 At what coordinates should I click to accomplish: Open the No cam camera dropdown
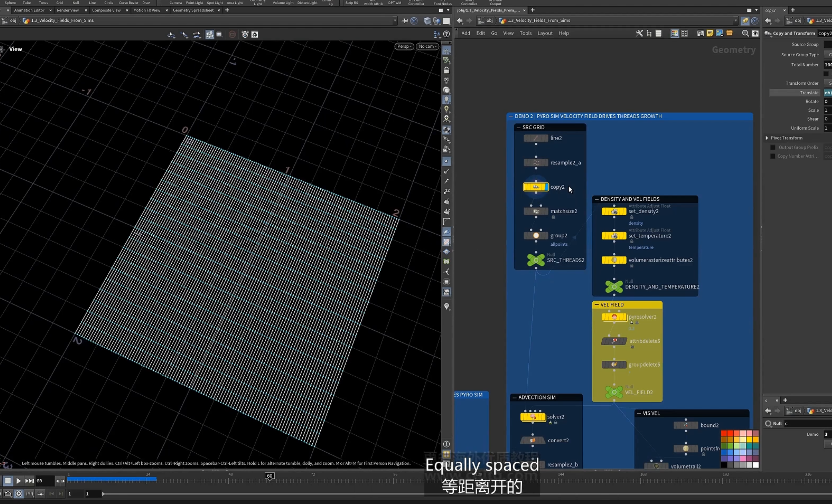427,46
